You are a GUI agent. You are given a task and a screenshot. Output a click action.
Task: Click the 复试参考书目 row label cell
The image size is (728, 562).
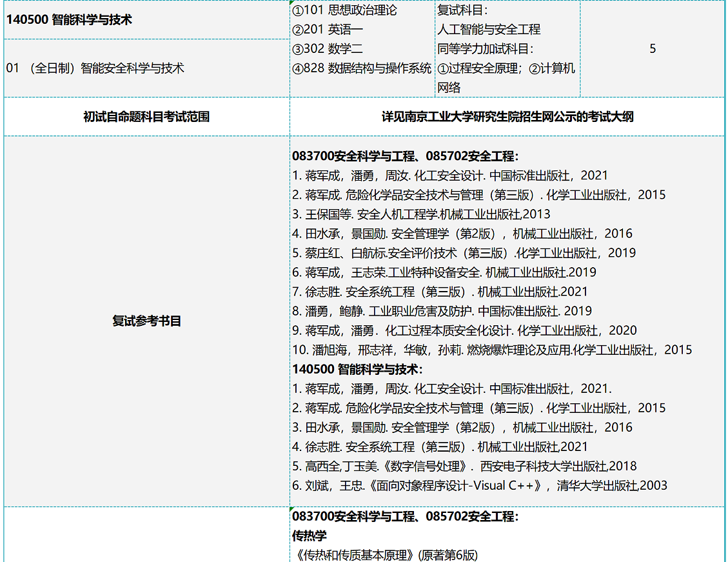(x=146, y=321)
